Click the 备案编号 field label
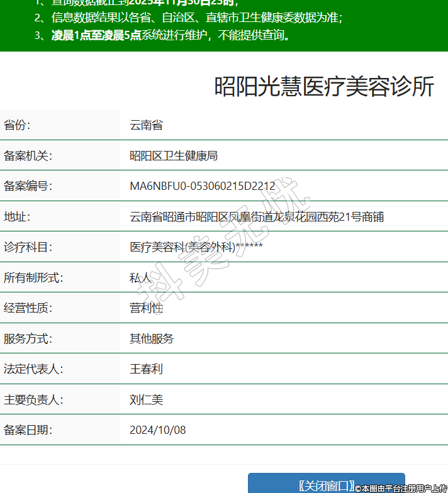This screenshot has width=448, height=493. (x=28, y=186)
